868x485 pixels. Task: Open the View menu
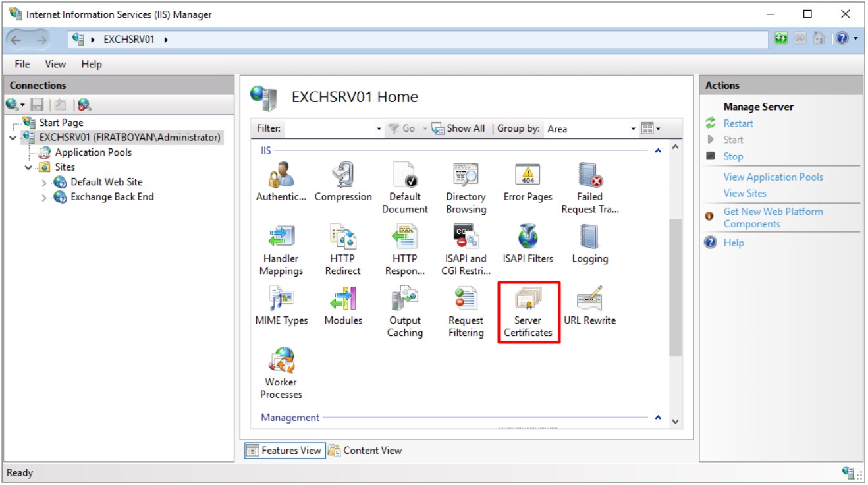(x=55, y=64)
